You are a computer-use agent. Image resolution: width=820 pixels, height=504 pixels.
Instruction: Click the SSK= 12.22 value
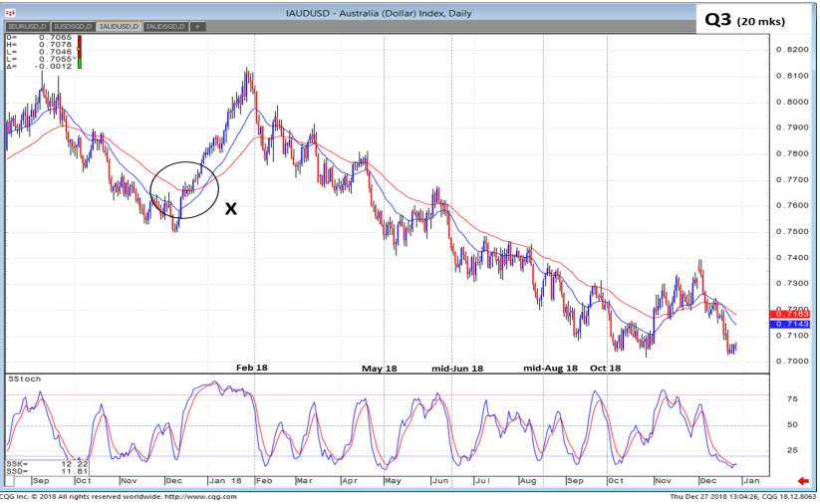click(x=48, y=464)
